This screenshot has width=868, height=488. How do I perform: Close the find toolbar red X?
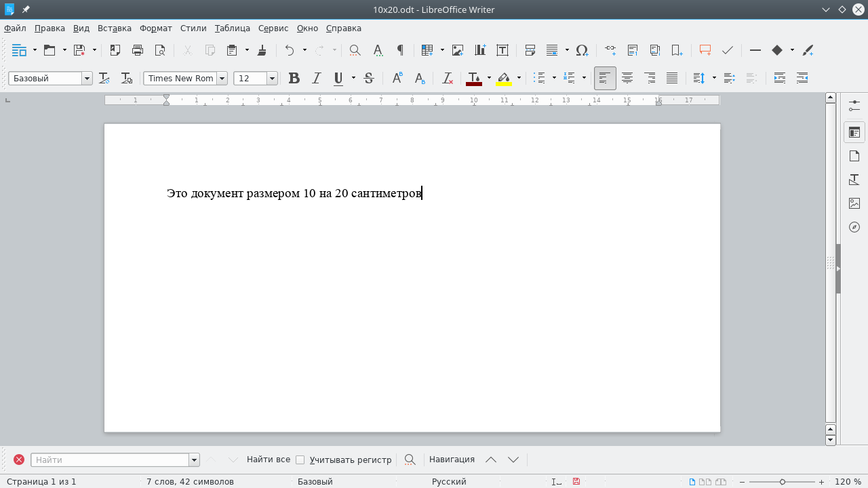(19, 460)
